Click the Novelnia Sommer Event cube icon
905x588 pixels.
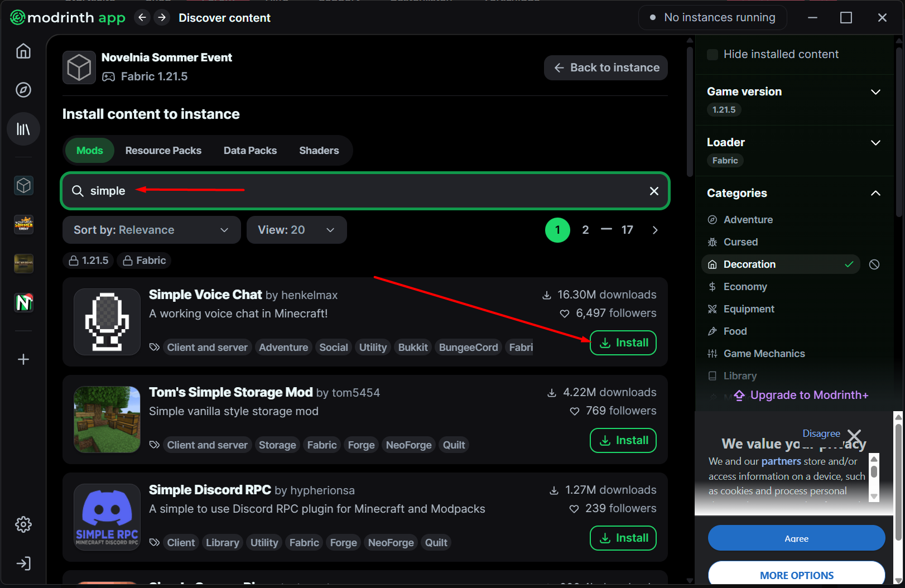tap(79, 68)
